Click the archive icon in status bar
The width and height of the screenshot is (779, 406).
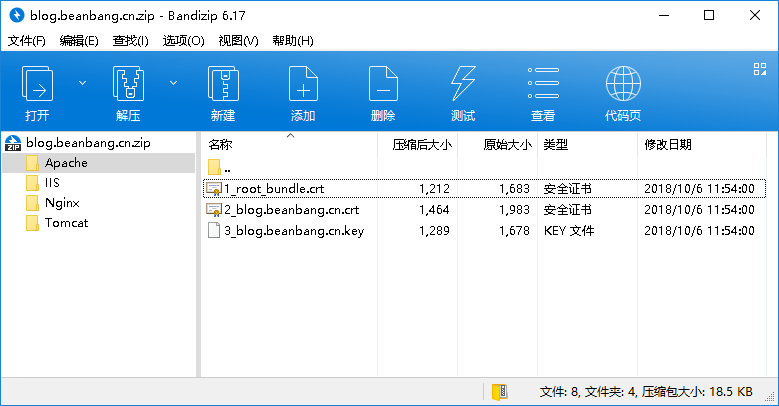coord(499,392)
